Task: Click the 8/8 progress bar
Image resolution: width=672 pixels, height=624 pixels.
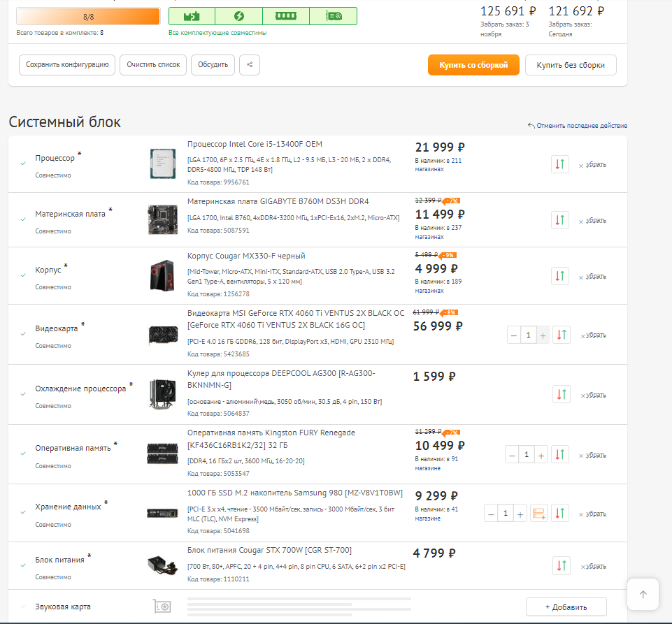Action: (x=88, y=17)
